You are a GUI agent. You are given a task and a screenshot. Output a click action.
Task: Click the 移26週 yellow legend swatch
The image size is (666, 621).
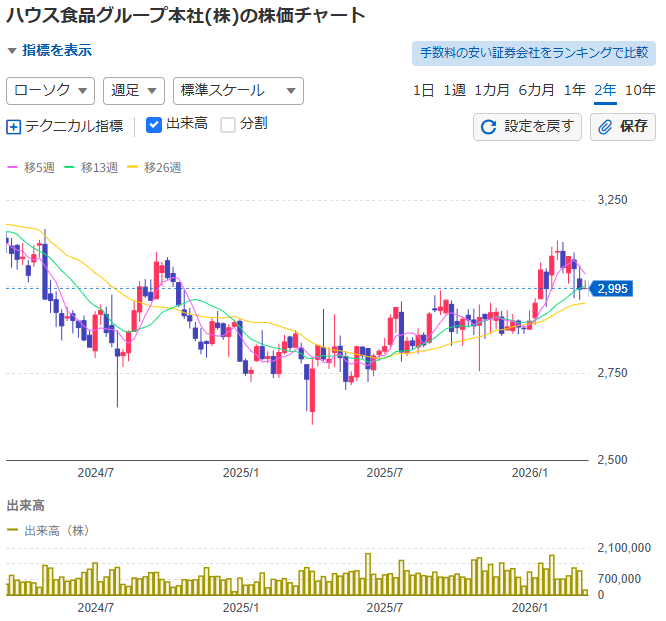pyautogui.click(x=134, y=167)
